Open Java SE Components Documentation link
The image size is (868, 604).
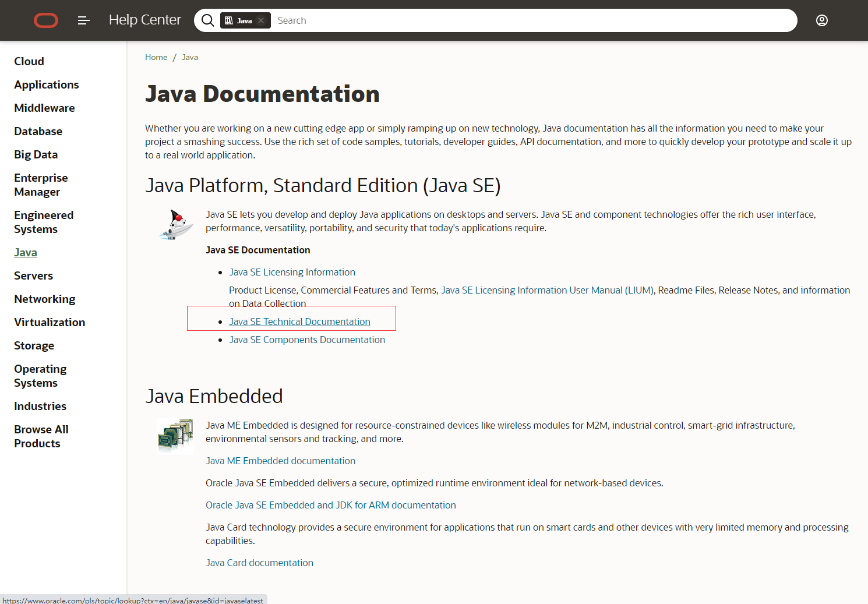(307, 340)
